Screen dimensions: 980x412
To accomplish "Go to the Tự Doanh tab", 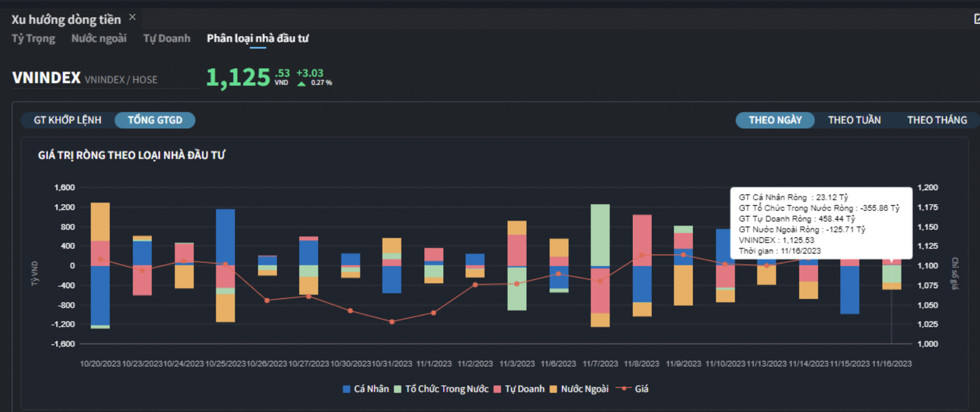I will tap(166, 39).
